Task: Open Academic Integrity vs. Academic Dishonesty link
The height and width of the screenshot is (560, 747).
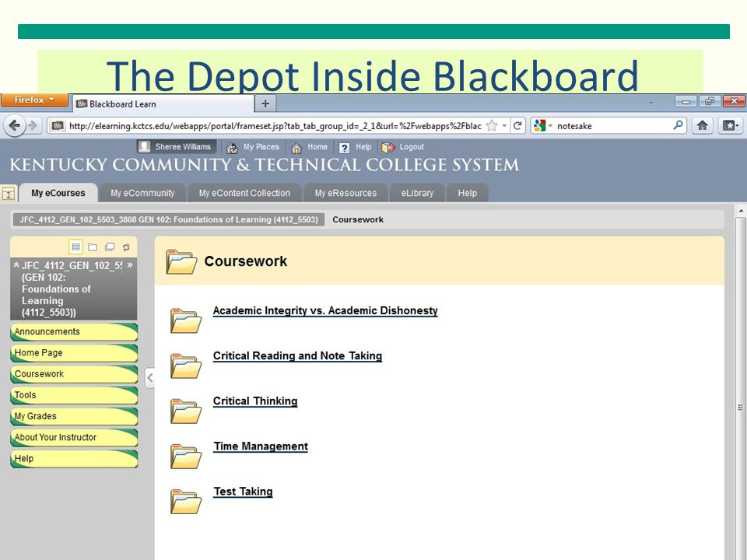Action: (325, 311)
